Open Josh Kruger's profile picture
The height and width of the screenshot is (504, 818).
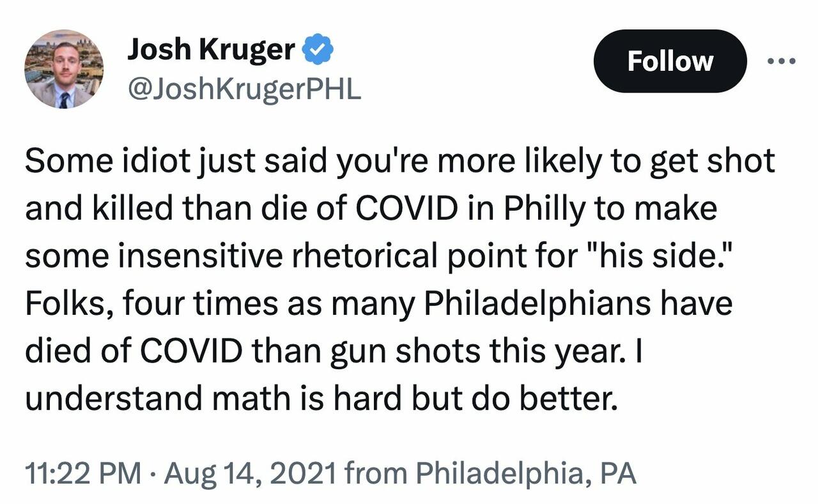[64, 69]
